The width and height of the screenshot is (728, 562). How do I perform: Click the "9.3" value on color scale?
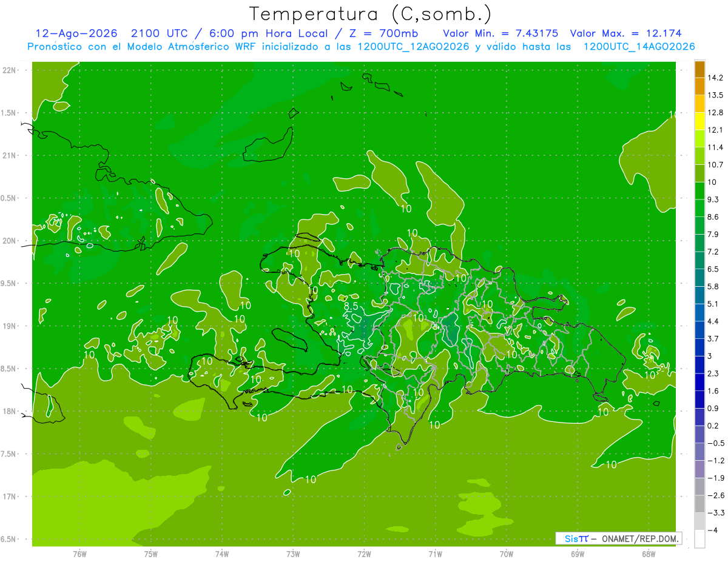[714, 199]
